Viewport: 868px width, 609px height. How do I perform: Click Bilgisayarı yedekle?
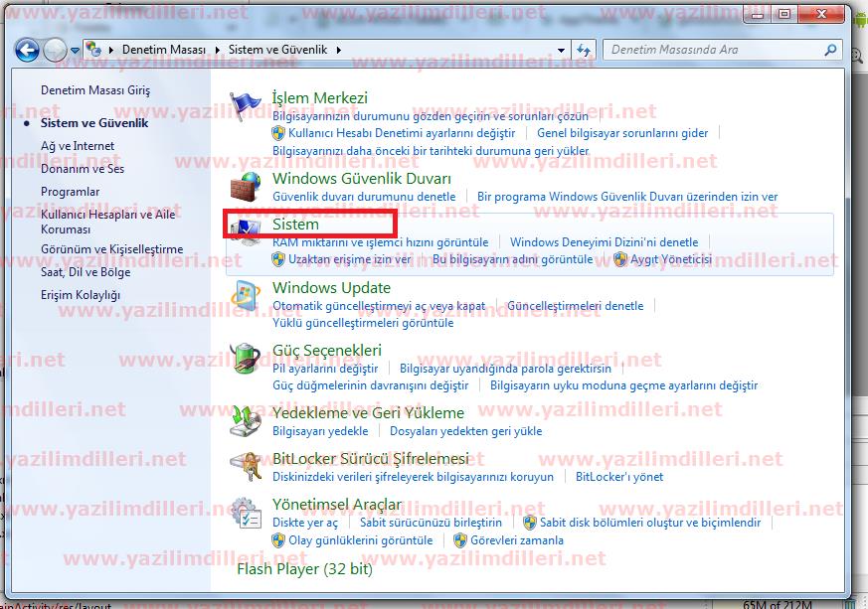(320, 431)
